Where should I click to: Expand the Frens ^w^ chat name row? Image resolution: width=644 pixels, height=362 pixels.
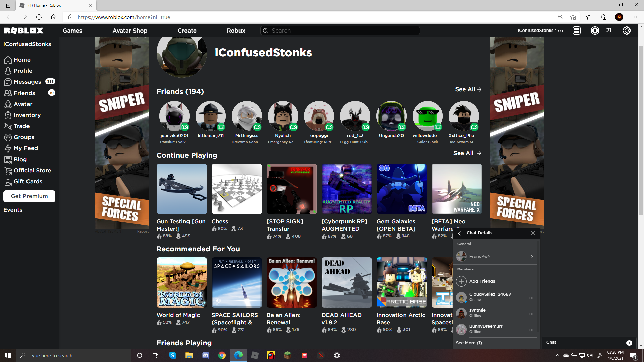click(x=495, y=256)
